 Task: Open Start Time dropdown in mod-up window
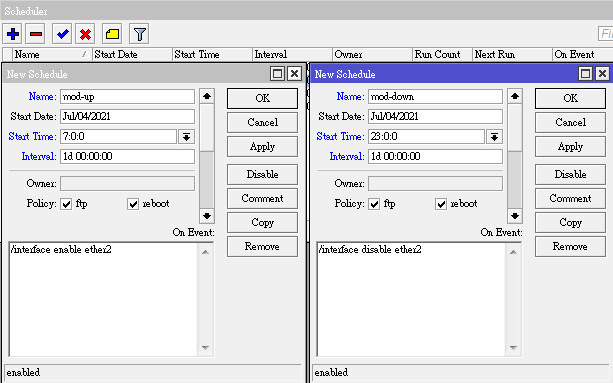(x=186, y=137)
